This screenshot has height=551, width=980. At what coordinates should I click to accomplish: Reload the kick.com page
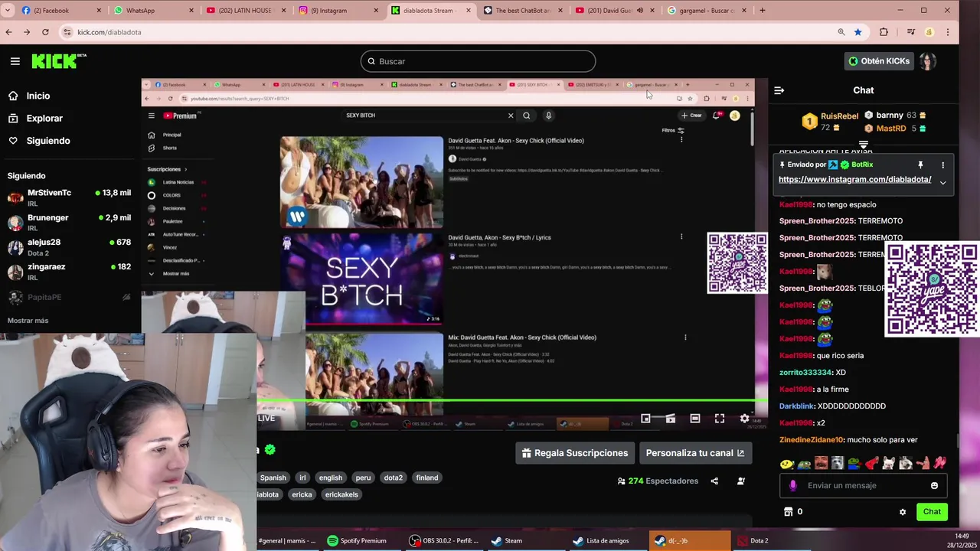coord(45,32)
